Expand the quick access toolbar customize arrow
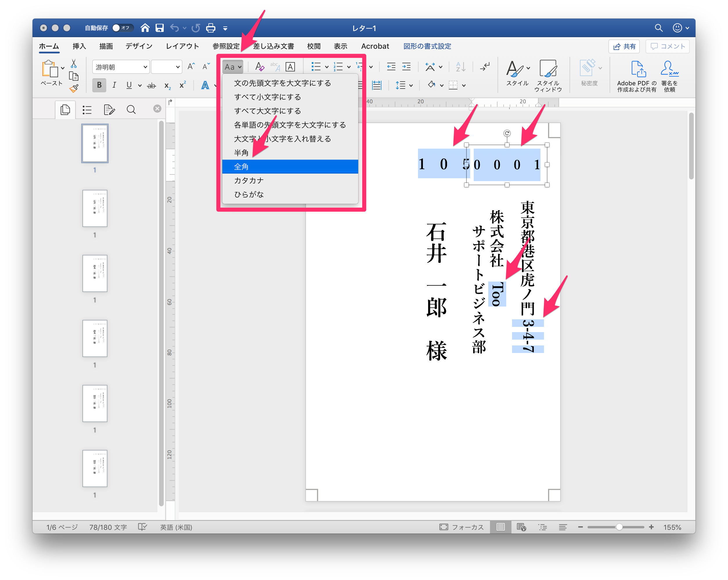728x580 pixels. pyautogui.click(x=225, y=28)
